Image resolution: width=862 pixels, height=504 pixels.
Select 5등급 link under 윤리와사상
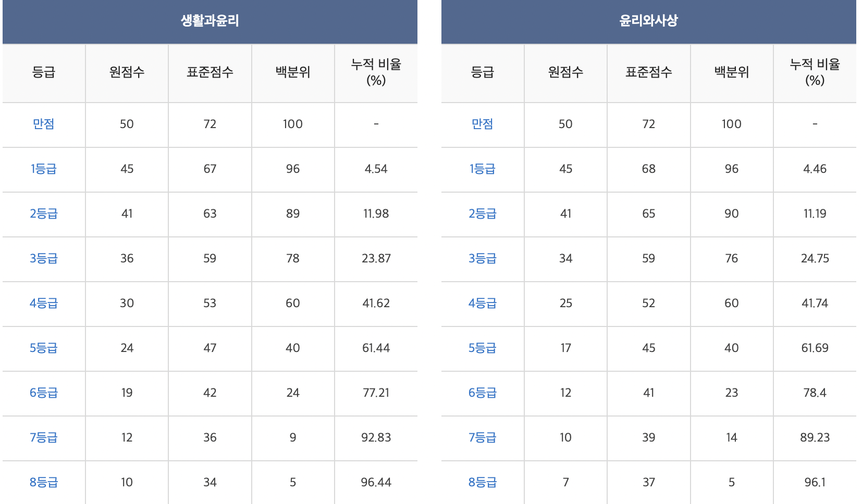tap(483, 348)
